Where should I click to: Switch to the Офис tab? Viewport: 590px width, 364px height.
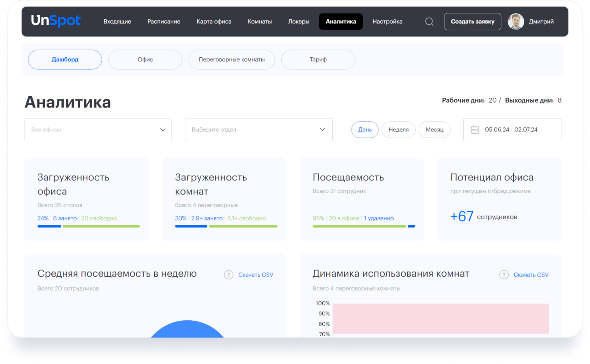click(x=145, y=59)
